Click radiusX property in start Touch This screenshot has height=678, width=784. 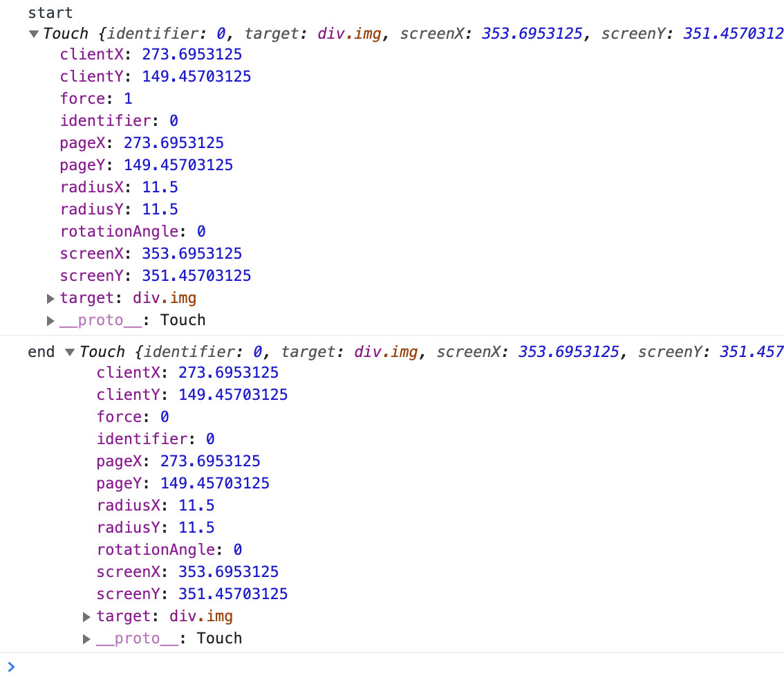(97, 187)
